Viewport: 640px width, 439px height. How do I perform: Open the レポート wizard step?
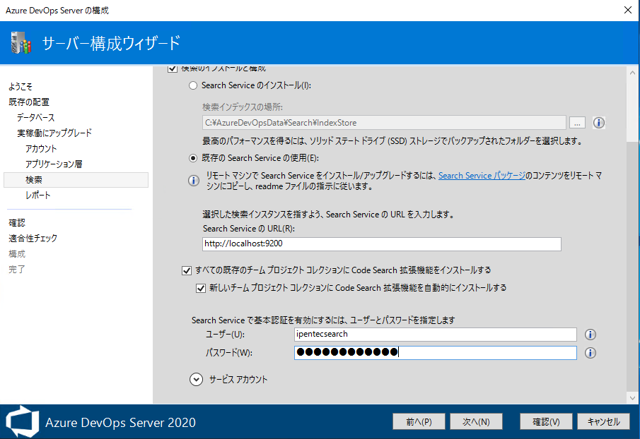coord(38,195)
